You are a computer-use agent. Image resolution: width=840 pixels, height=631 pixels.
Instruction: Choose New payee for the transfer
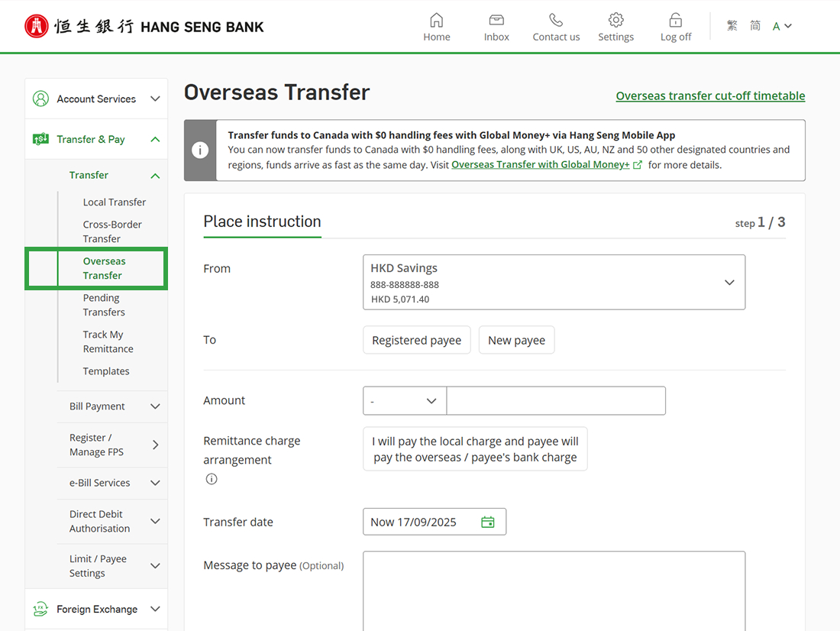point(516,339)
